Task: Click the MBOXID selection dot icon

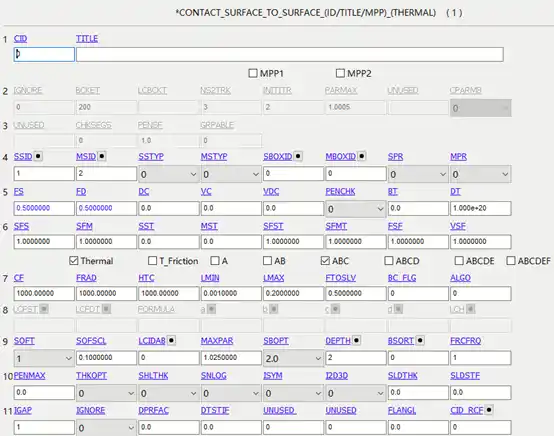Action: [361, 156]
